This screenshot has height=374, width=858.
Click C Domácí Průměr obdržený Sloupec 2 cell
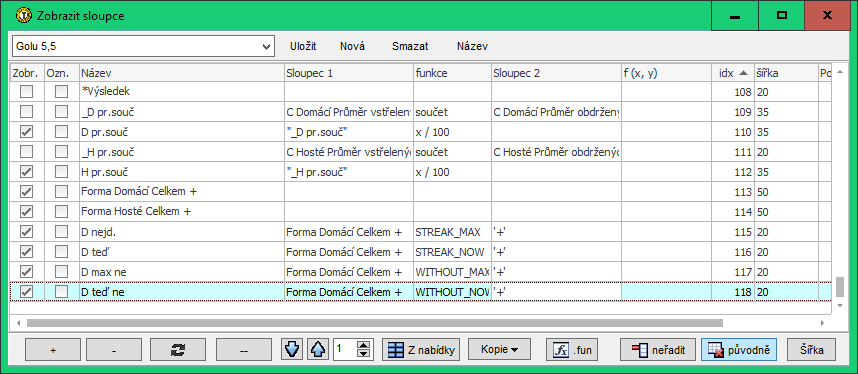(x=556, y=112)
